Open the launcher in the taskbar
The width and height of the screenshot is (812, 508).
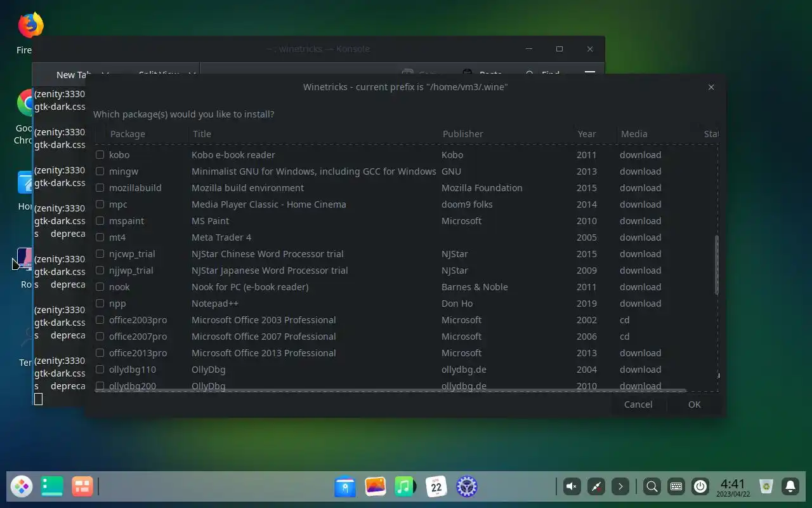[22, 487]
